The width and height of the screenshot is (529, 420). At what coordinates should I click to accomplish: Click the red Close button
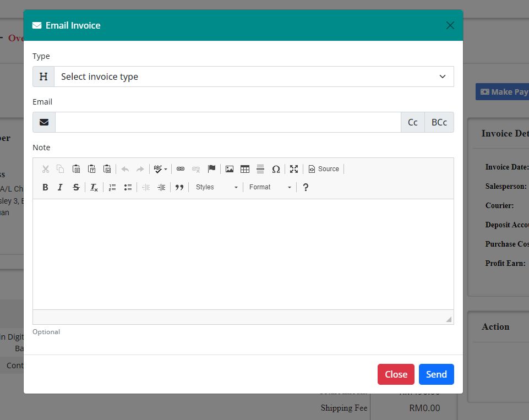(396, 374)
